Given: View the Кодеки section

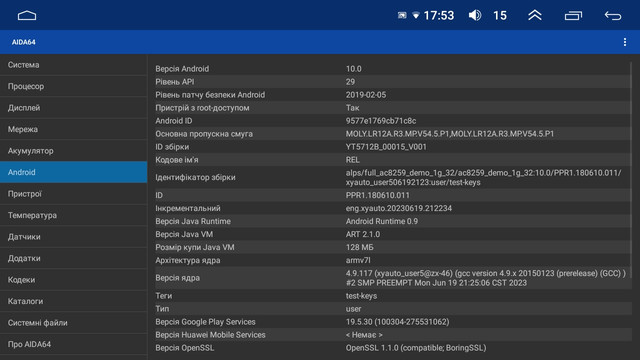Looking at the screenshot, I should pos(73,280).
